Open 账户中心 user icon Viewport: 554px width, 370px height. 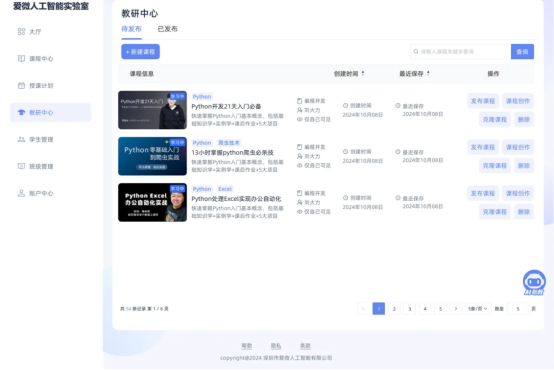click(x=22, y=193)
